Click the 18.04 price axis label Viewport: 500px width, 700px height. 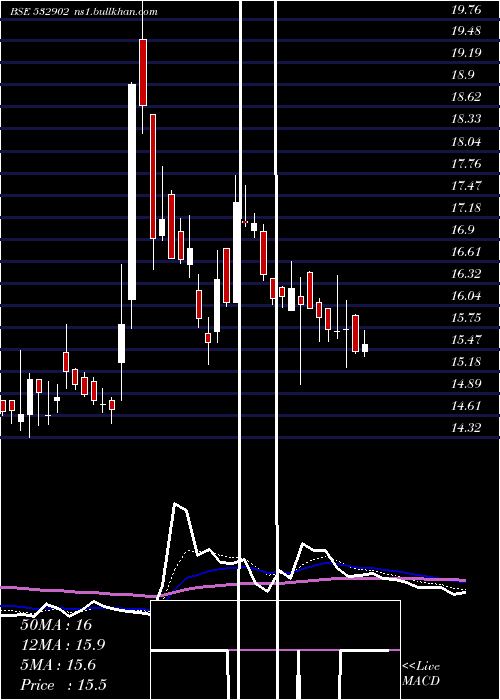coord(466,142)
